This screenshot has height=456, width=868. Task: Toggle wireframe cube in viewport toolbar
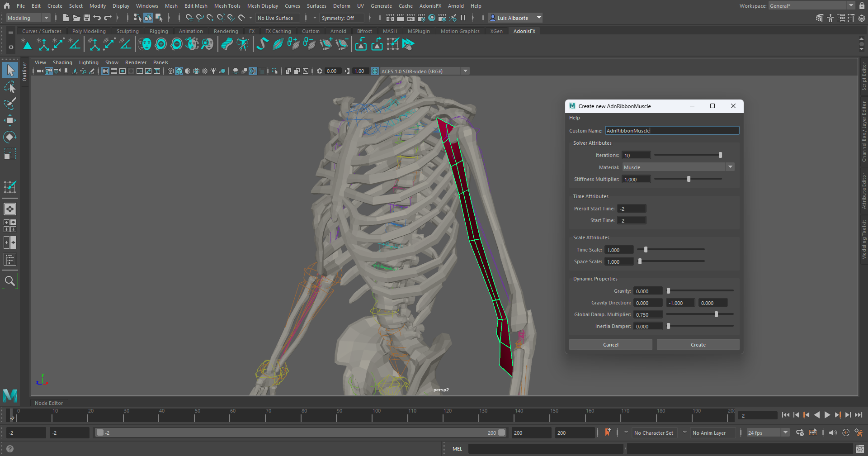170,71
